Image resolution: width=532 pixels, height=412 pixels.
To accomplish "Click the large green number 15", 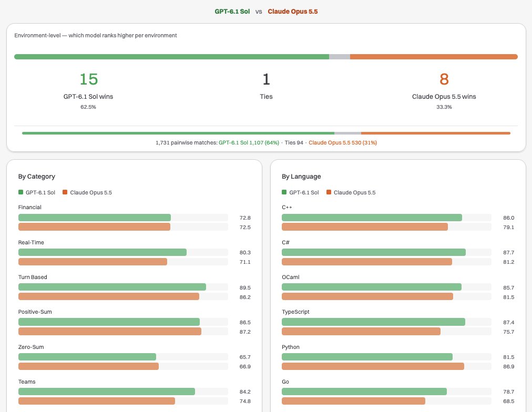I will tap(88, 79).
